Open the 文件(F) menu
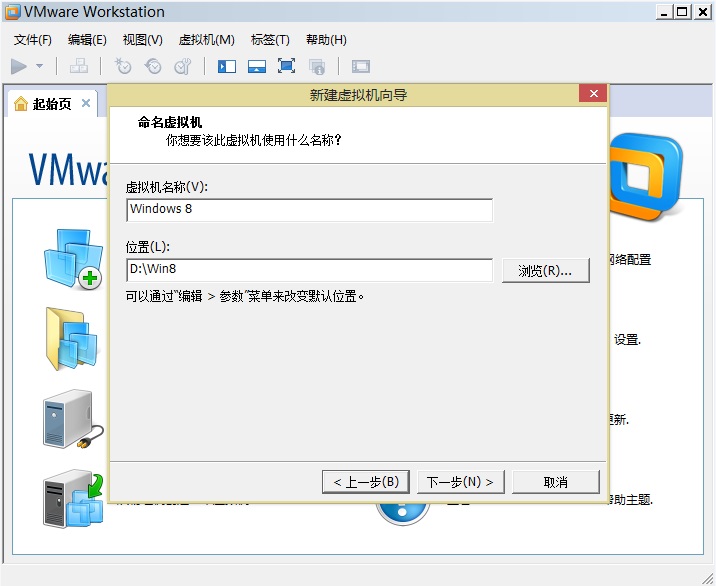 pyautogui.click(x=32, y=40)
